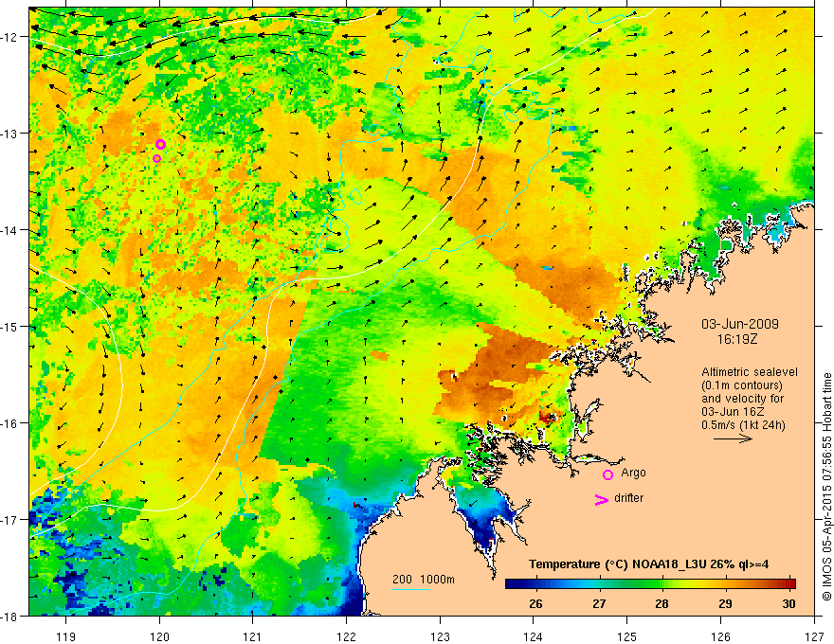Click latitude axis label '-16'
Viewport: 834px width, 644px height.
click(10, 423)
